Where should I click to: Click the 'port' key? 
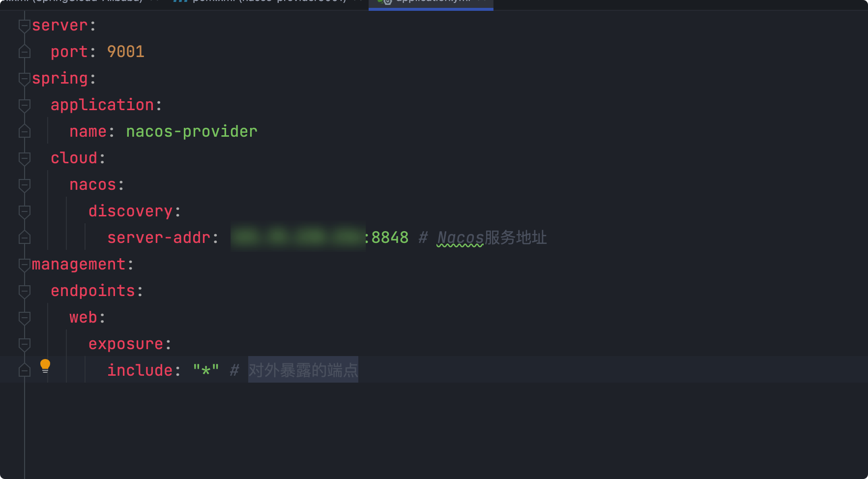[69, 52]
